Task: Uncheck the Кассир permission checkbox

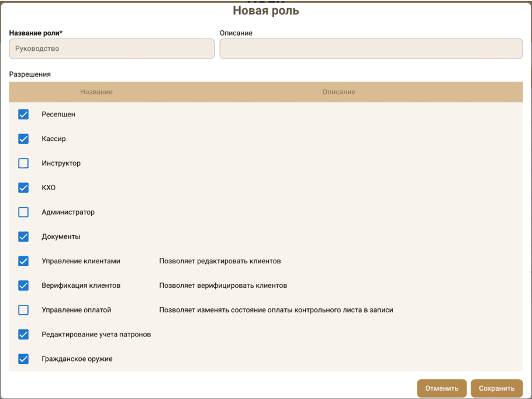Action: click(x=23, y=139)
